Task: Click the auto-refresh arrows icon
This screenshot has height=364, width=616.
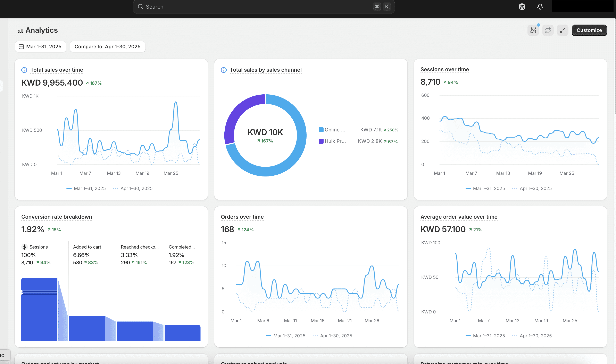Action: [x=548, y=30]
